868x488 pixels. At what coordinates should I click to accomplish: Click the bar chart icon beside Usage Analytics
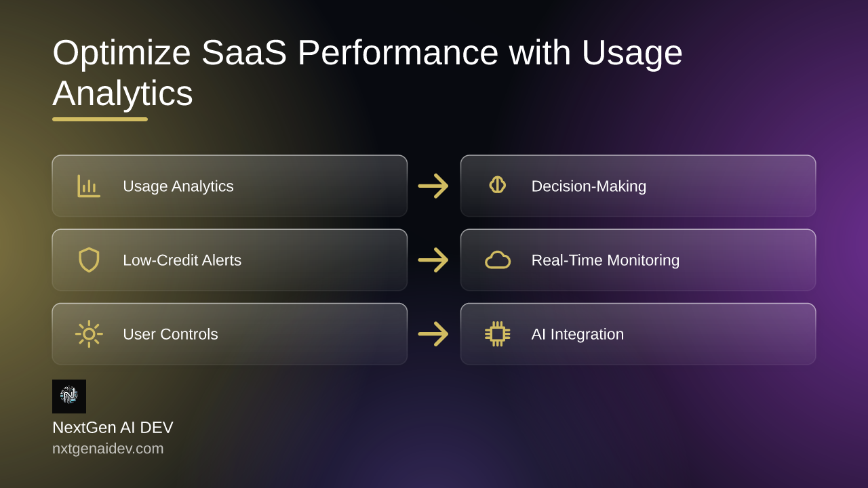pyautogui.click(x=89, y=186)
